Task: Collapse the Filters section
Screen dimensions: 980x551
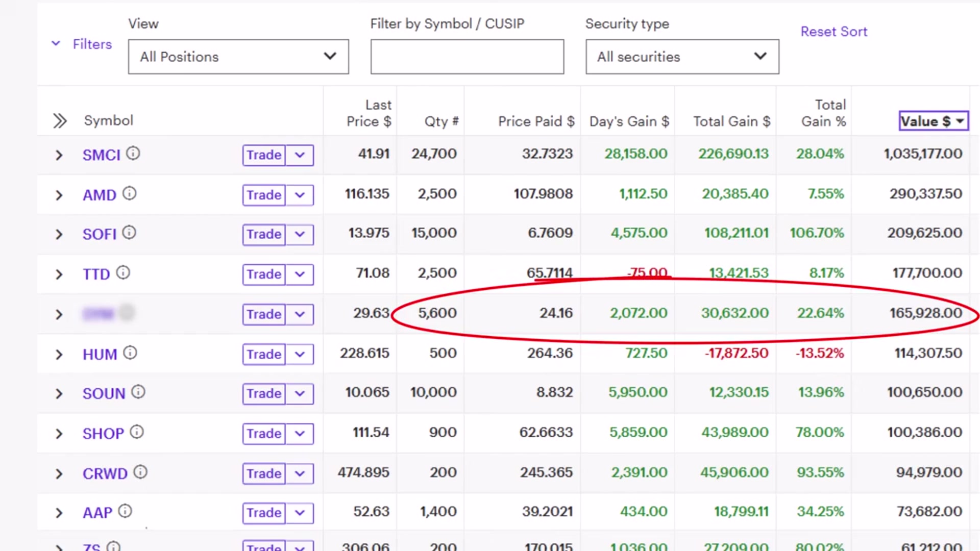Action: click(82, 44)
